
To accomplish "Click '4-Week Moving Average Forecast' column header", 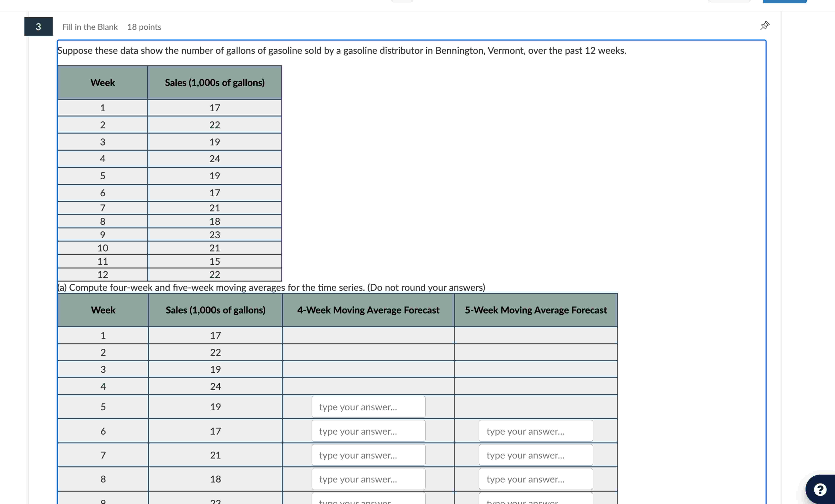I will [x=368, y=310].
